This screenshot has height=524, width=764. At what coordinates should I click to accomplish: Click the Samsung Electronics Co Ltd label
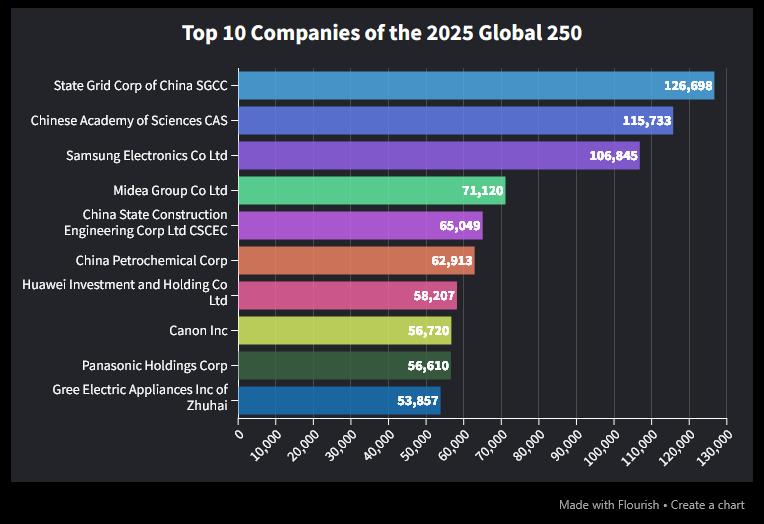[147, 156]
